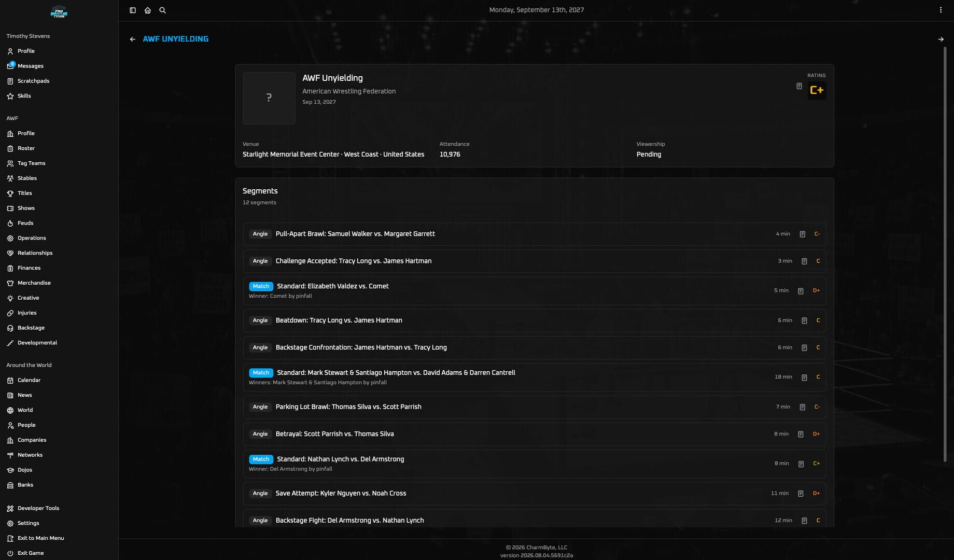View notes for Challenge Accepted segment

(x=804, y=261)
